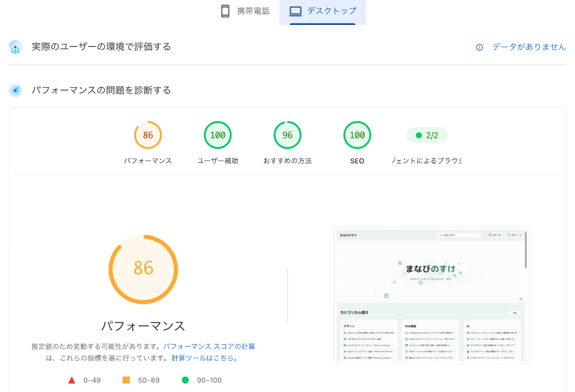Click the まなびのすけ page screenshot thumbnail
The image size is (575, 392).
click(431, 295)
